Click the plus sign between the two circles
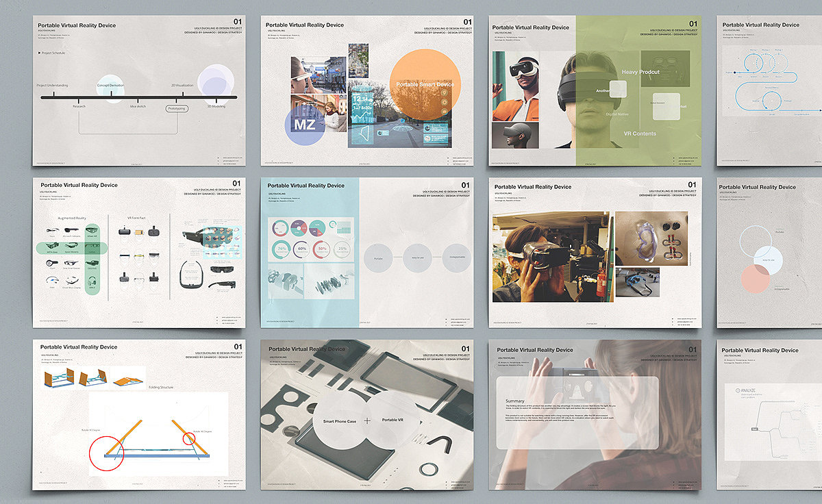 click(367, 420)
